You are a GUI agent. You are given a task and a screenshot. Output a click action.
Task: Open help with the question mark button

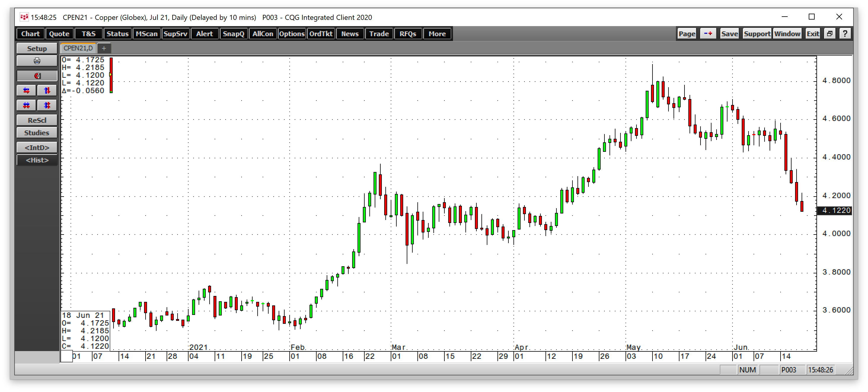845,34
